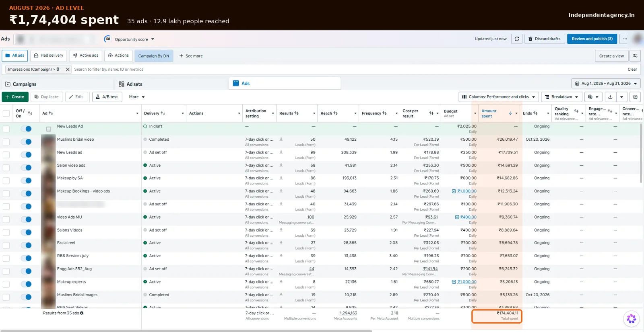
Task: Toggle off the Muslims bridal video ad
Action: (26, 141)
